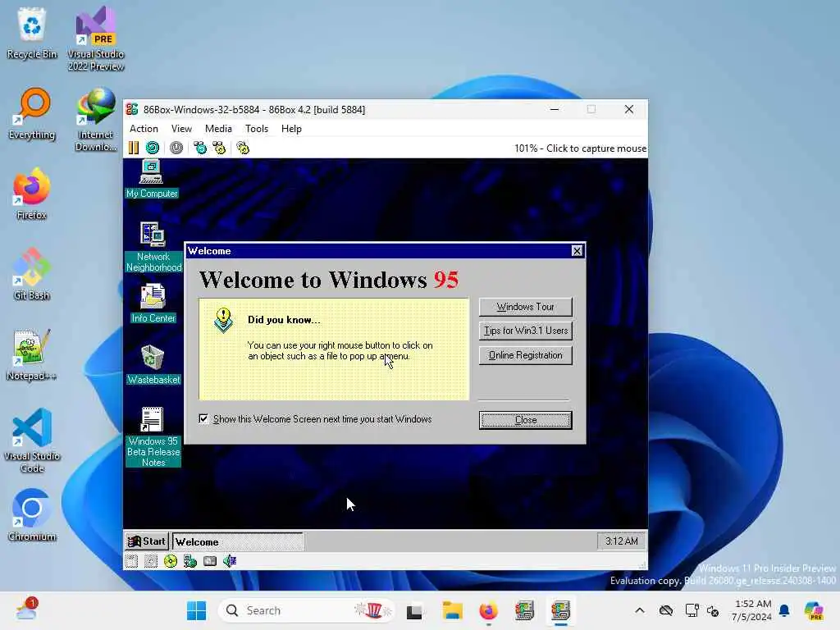840x630 pixels.
Task: Click second floppy drive status bar icon
Action: [151, 561]
